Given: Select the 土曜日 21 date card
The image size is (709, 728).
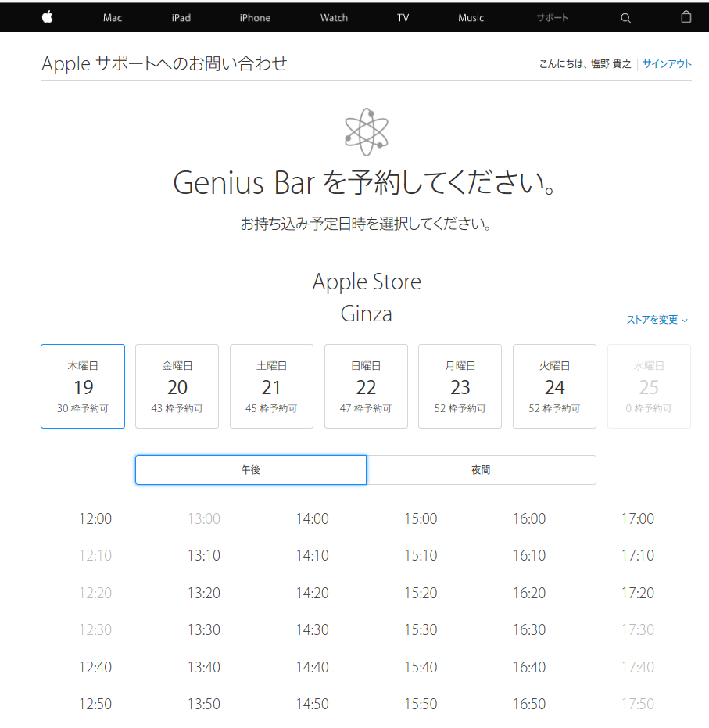Looking at the screenshot, I should [271, 386].
